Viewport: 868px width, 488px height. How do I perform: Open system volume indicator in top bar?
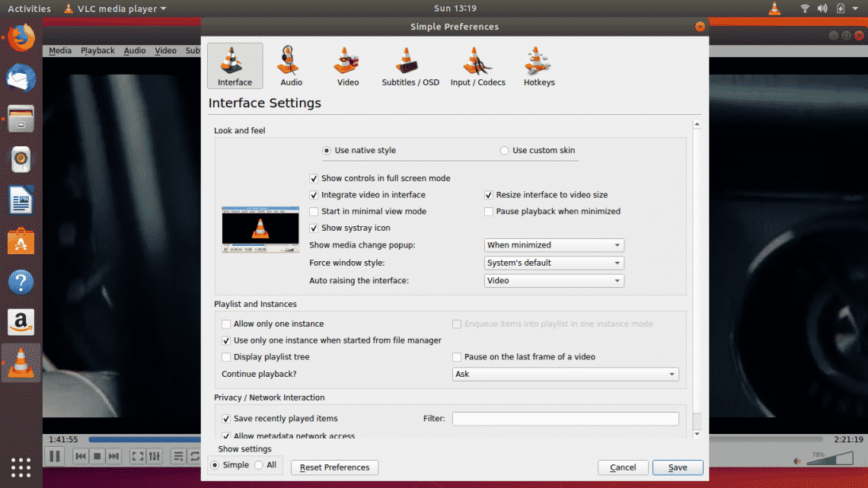pos(822,8)
